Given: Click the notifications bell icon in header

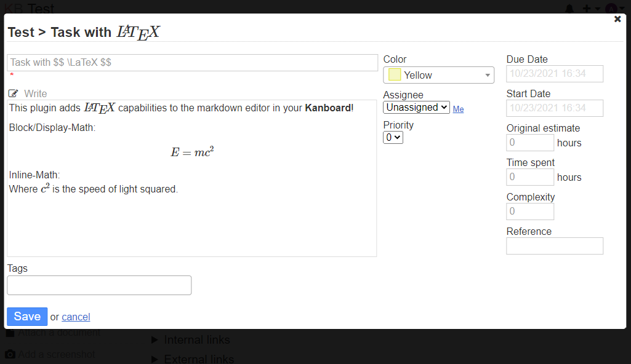Looking at the screenshot, I should (x=569, y=9).
